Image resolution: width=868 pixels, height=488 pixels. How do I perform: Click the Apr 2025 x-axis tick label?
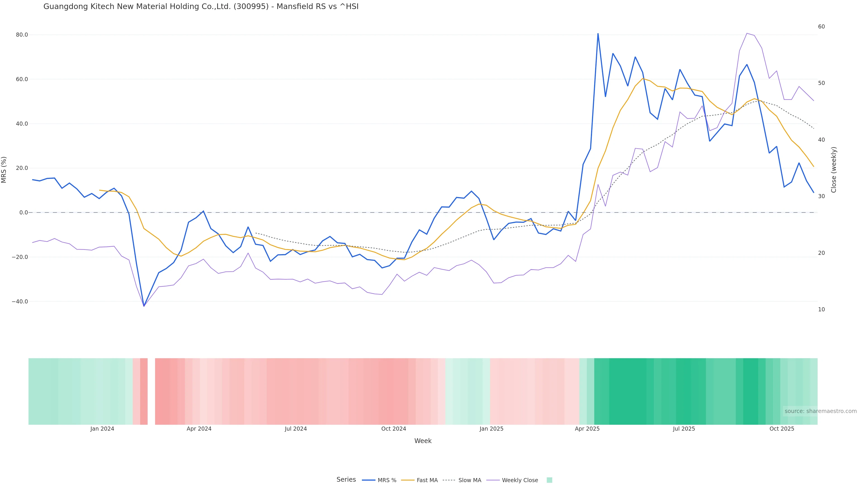[x=587, y=429]
